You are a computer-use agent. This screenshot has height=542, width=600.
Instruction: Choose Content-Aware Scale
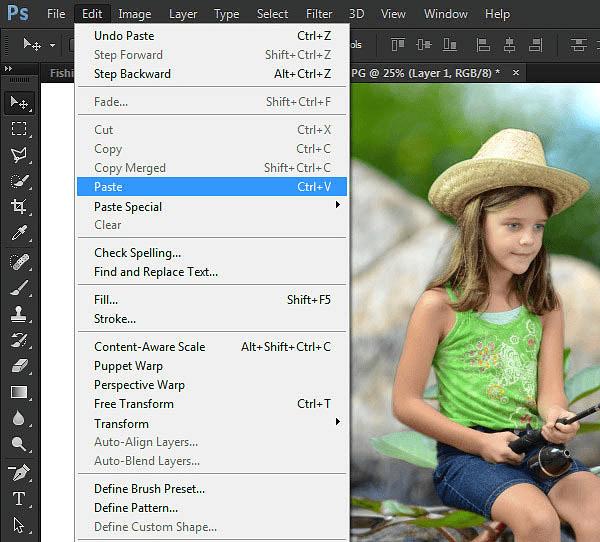pos(212,347)
